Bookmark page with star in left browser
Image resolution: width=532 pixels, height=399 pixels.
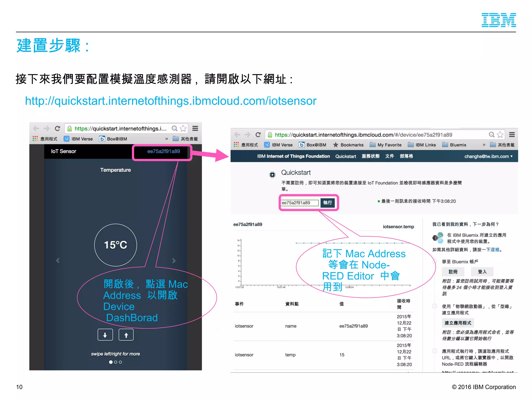click(183, 128)
